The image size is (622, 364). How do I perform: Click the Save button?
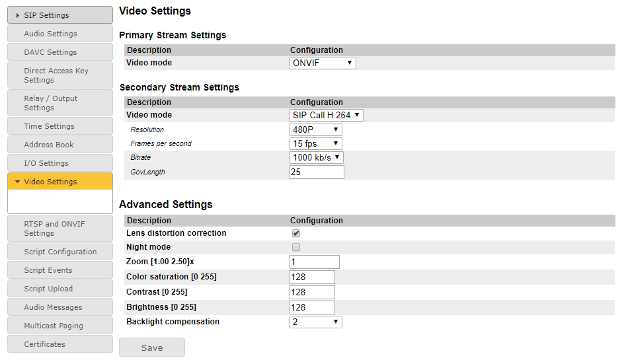(152, 347)
